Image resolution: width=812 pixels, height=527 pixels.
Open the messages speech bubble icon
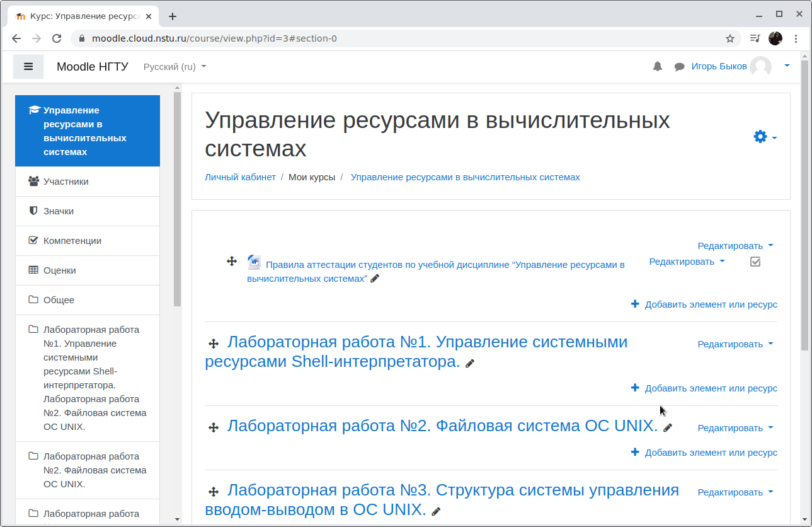(x=679, y=66)
